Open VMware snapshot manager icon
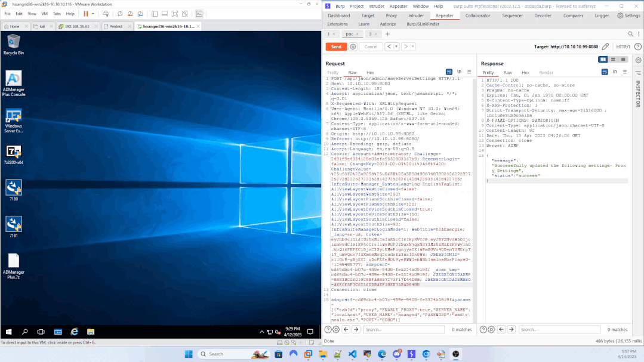 pos(140,14)
